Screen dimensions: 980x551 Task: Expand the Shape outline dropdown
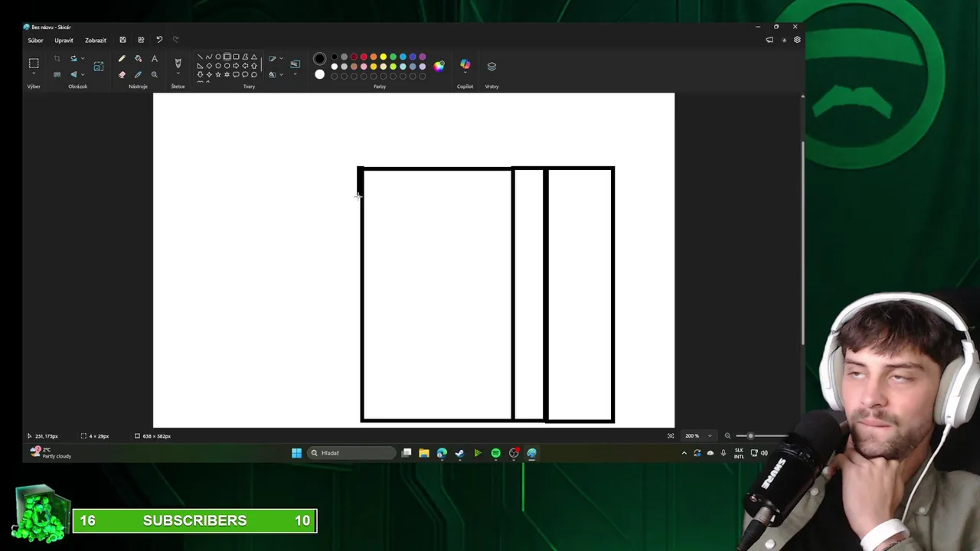(x=281, y=58)
